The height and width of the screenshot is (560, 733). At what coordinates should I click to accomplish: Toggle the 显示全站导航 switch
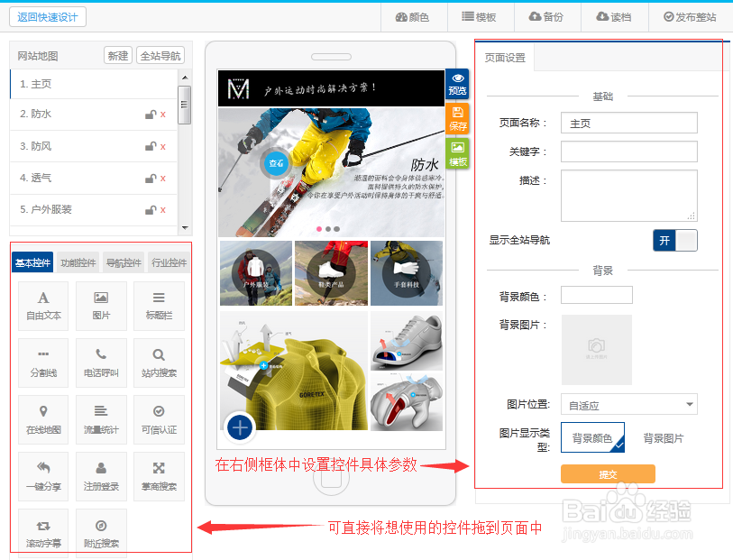point(675,240)
